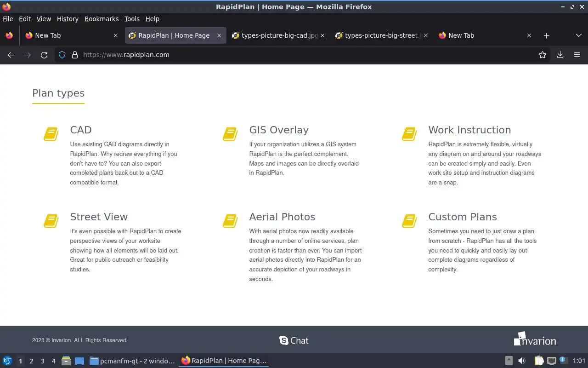Close the RapidPlan Home Page tab
This screenshot has width=588, height=368.
(x=219, y=35)
